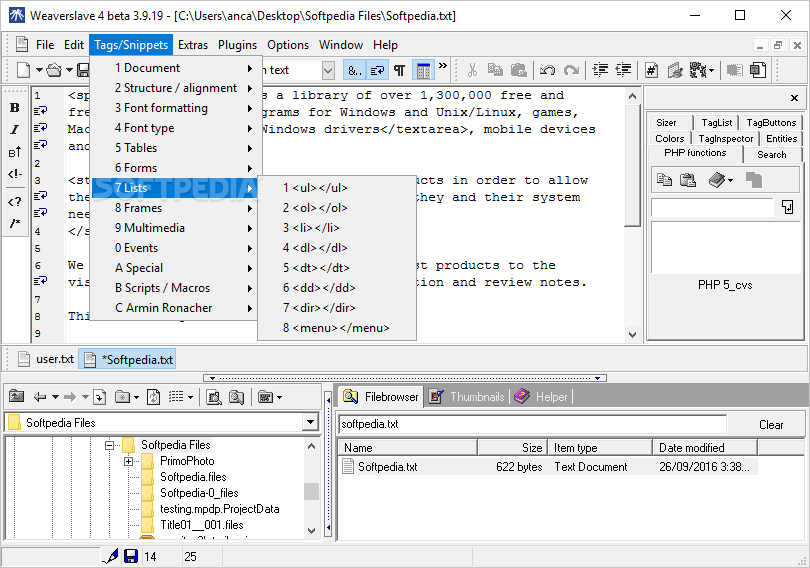Click the PHP functions search input field
Image resolution: width=810 pixels, height=568 pixels.
point(712,208)
